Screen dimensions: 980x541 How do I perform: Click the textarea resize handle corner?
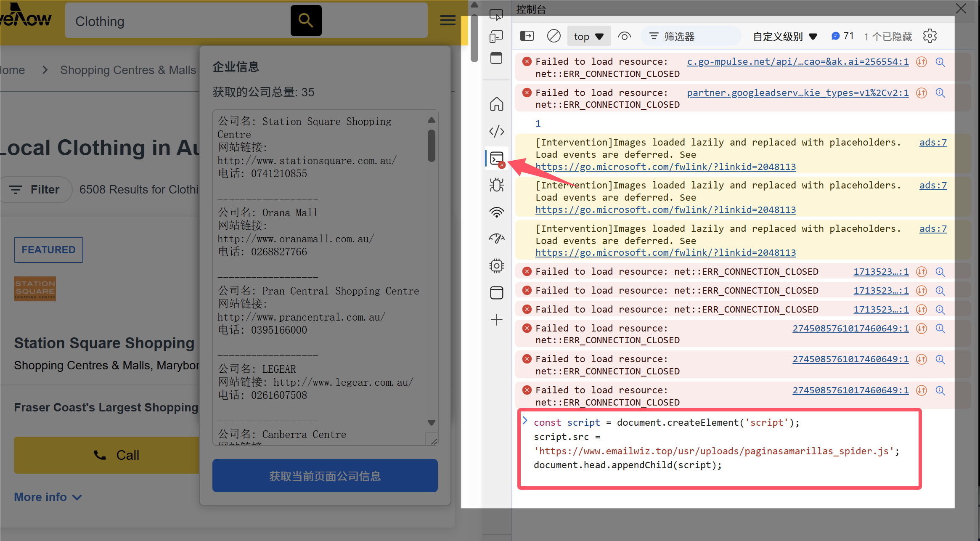(434, 441)
